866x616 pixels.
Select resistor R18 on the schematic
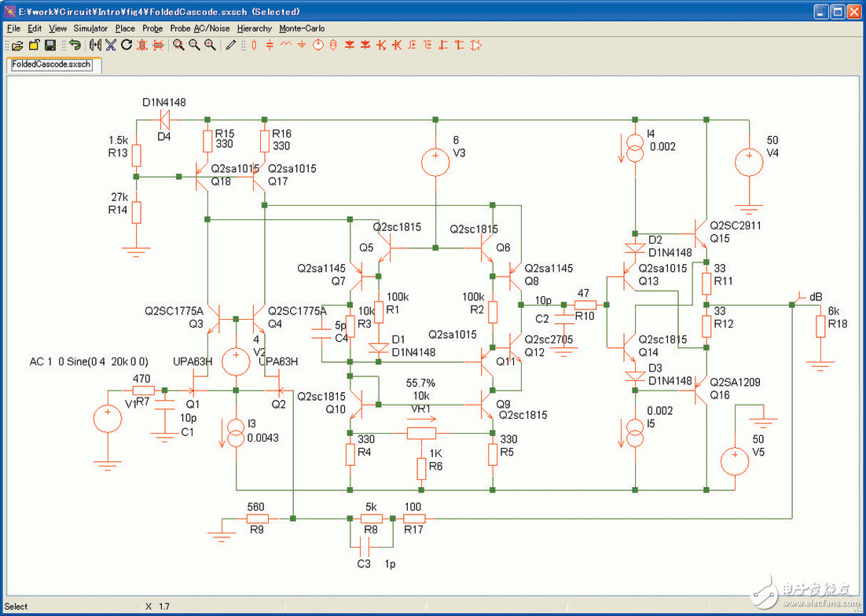tap(820, 326)
